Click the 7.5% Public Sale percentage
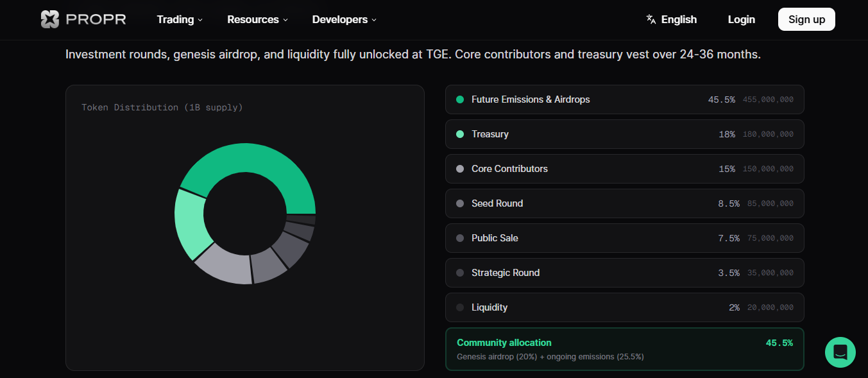 click(x=729, y=238)
